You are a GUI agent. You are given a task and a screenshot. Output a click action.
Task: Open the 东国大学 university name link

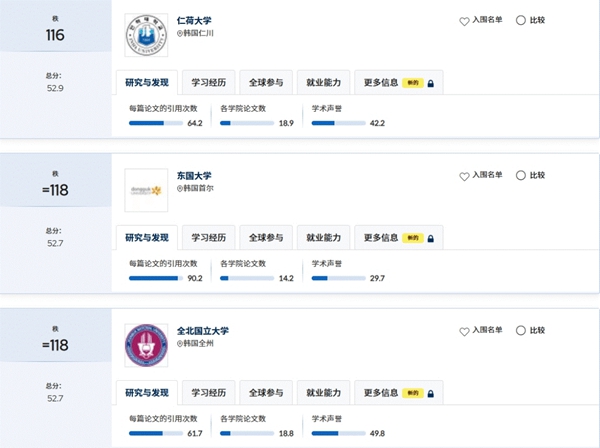pos(194,176)
